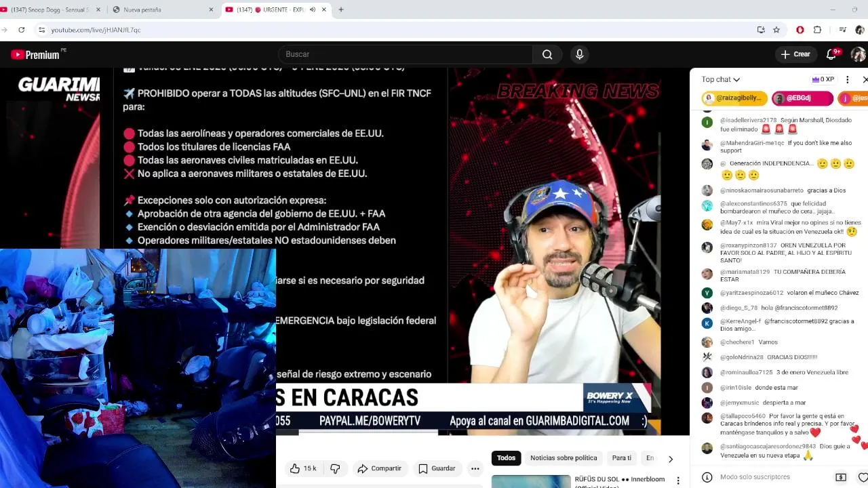Click @rominaulloa7125 chat username
Viewport: 868px width, 488px height.
pyautogui.click(x=746, y=373)
